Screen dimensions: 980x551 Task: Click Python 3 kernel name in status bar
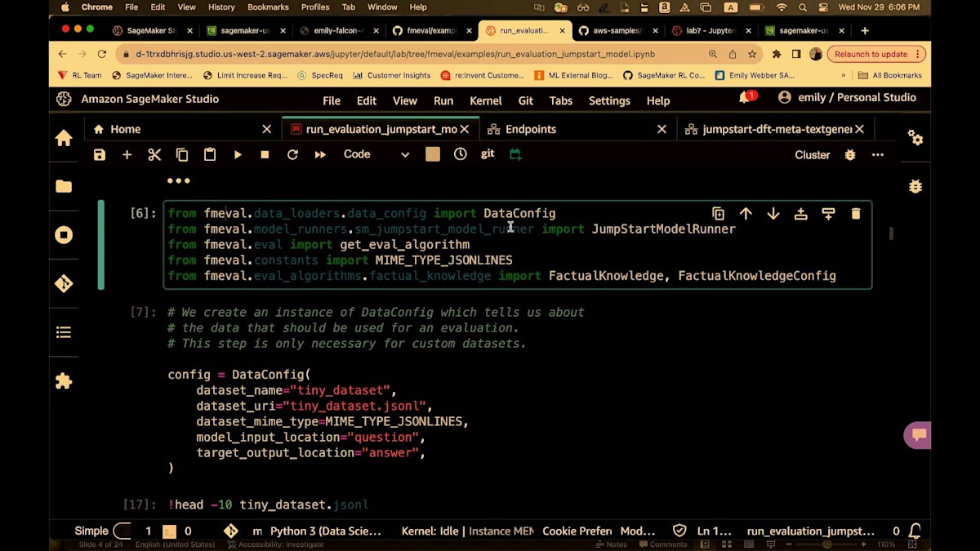tap(326, 531)
